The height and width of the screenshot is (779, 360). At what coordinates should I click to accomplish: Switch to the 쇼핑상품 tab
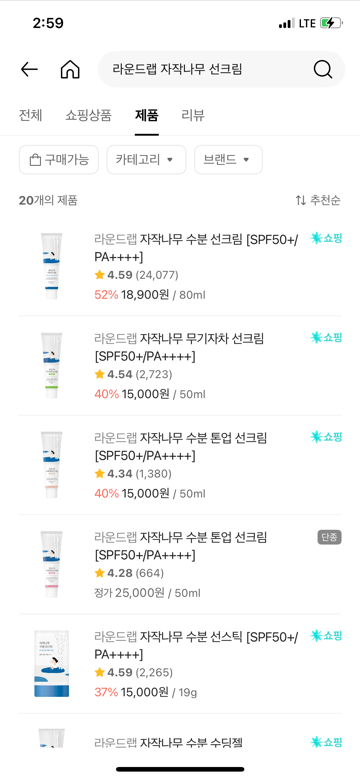pos(88,115)
